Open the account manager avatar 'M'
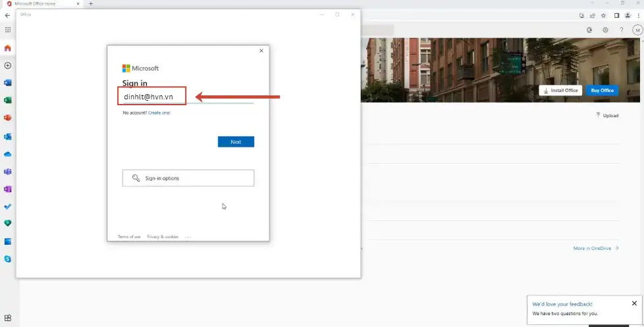 pyautogui.click(x=637, y=30)
